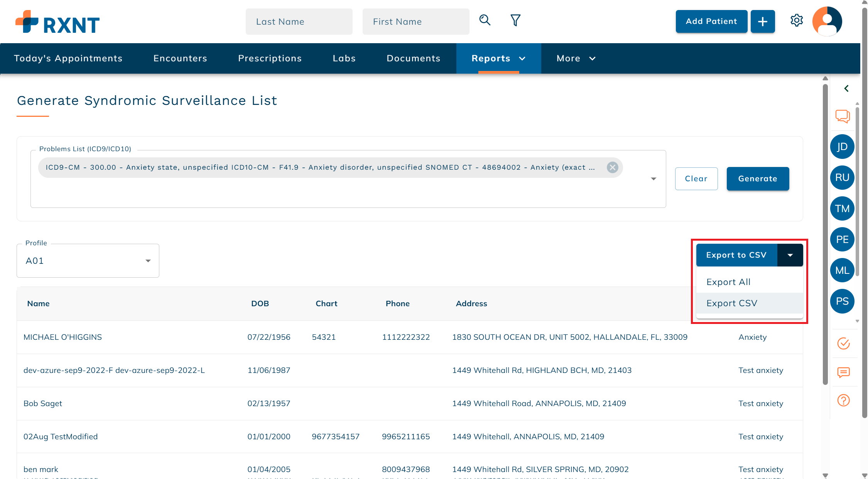Image resolution: width=868 pixels, height=479 pixels.
Task: Select the PS user avatar
Action: tap(842, 301)
